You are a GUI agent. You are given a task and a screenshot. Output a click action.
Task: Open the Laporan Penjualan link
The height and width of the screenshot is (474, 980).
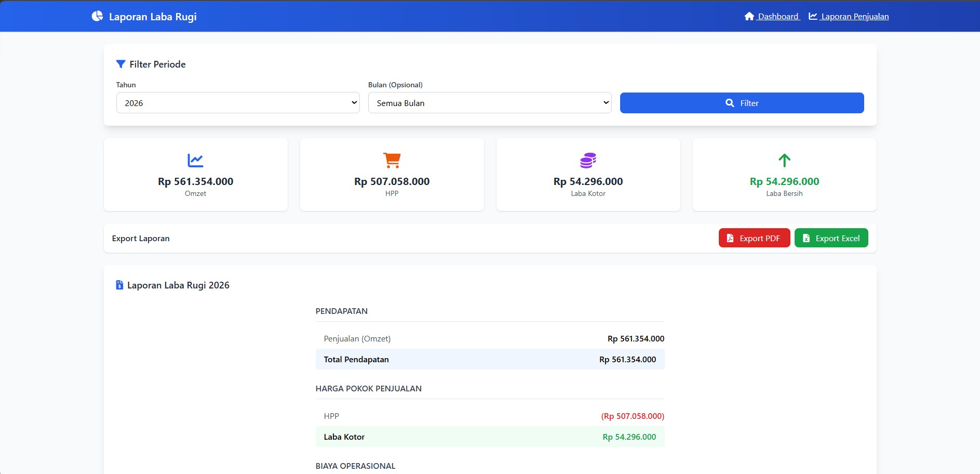point(854,16)
